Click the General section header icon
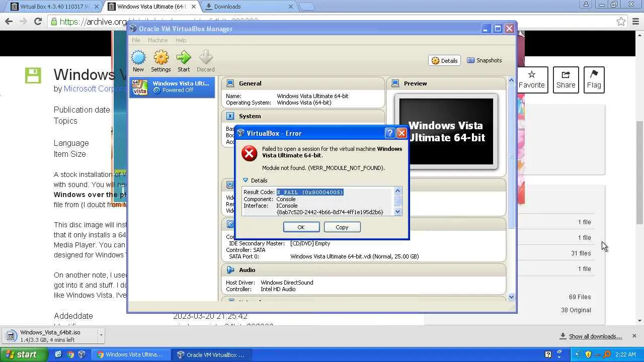The image size is (644, 362). point(230,83)
